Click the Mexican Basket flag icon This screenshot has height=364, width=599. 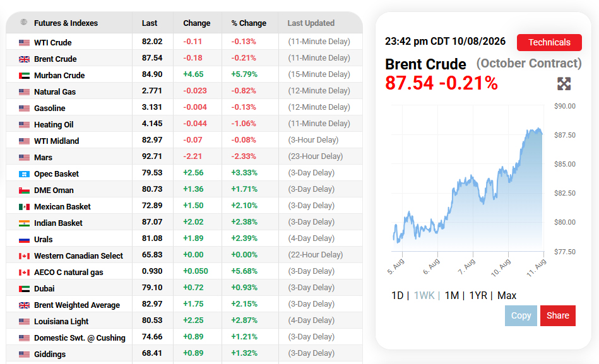click(24, 207)
